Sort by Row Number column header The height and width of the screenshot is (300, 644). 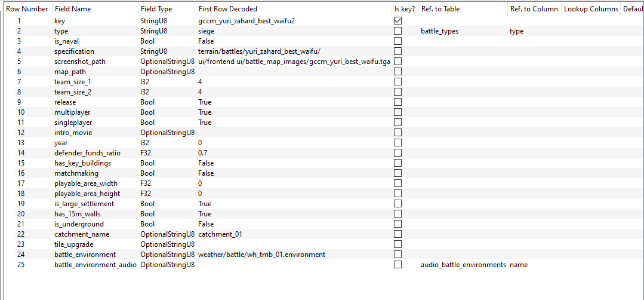coord(27,9)
